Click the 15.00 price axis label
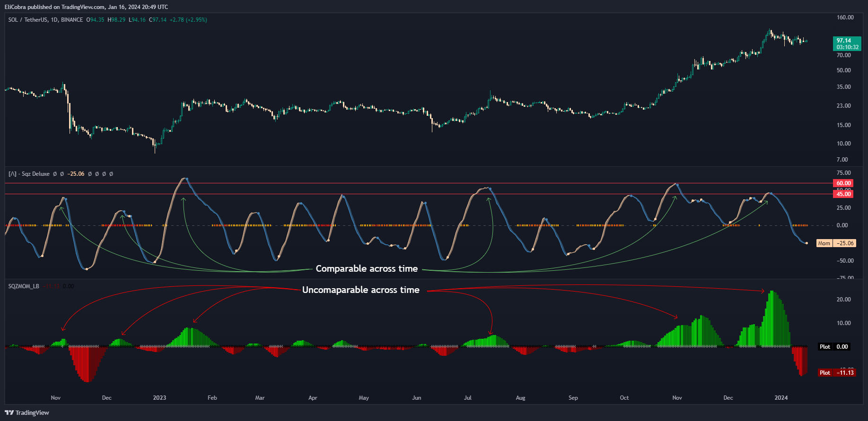This screenshot has width=868, height=421. (x=843, y=125)
